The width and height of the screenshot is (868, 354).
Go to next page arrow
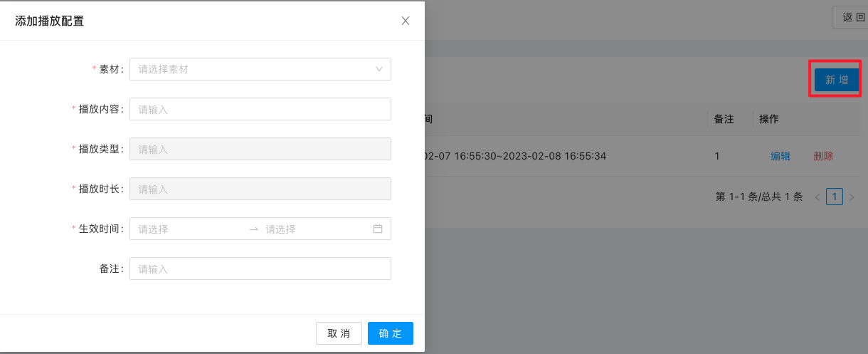coord(851,197)
